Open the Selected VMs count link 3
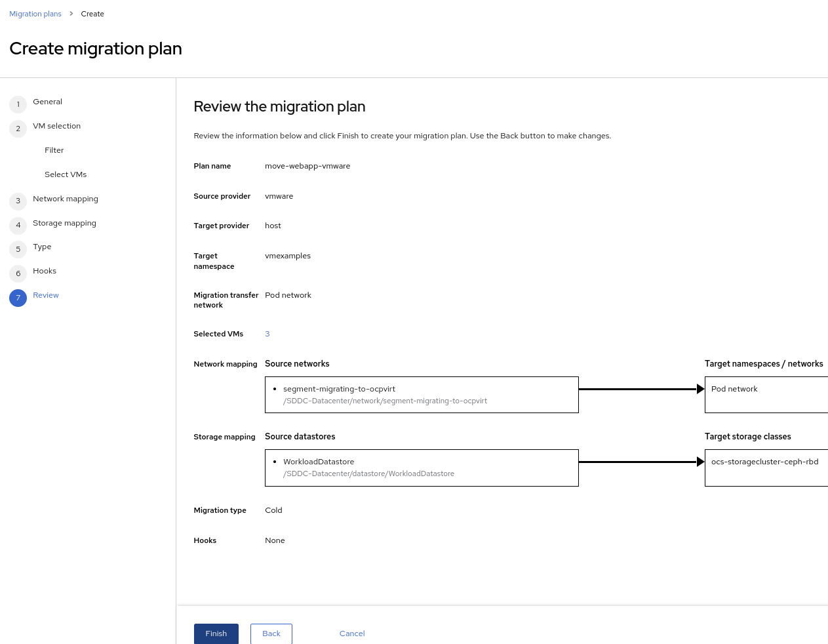Screen dimensions: 828x644 coord(267,334)
